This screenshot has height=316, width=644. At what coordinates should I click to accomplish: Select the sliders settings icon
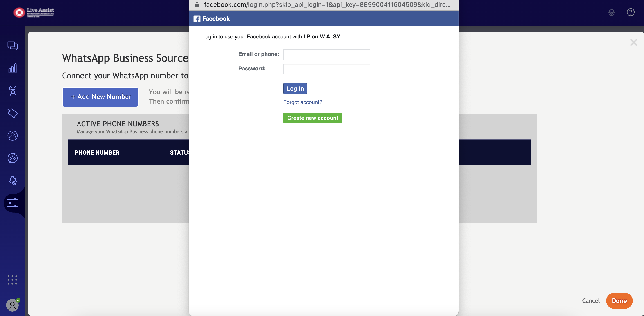click(13, 203)
